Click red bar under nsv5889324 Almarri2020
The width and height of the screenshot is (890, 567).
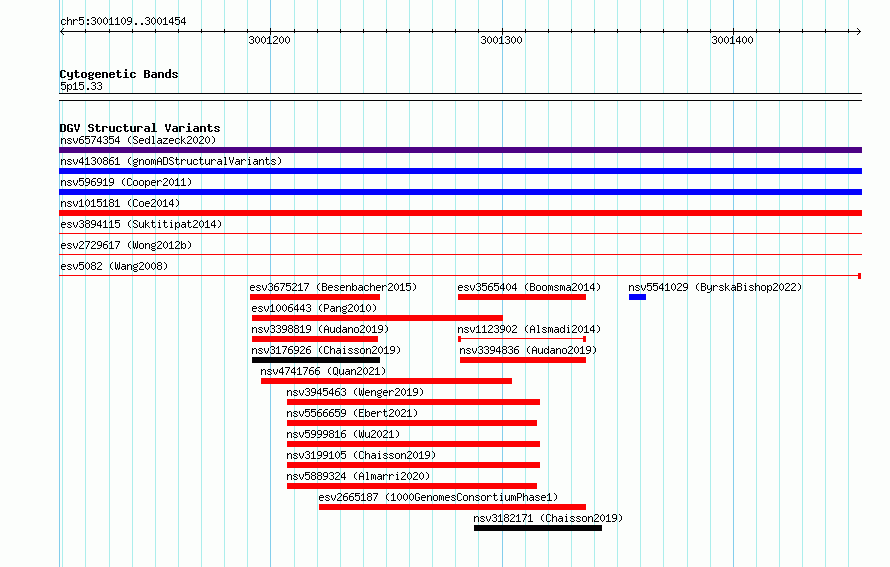point(412,486)
